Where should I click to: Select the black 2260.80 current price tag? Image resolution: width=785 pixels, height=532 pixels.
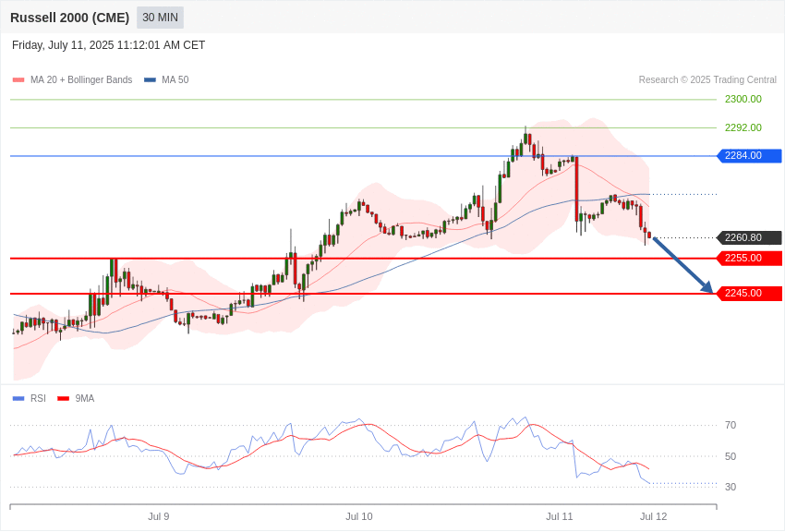[x=750, y=237]
